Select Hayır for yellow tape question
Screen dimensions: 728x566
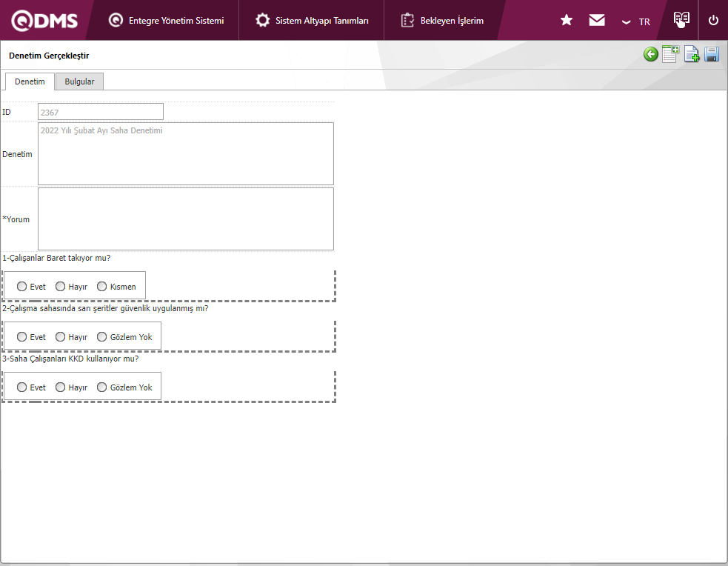point(61,337)
